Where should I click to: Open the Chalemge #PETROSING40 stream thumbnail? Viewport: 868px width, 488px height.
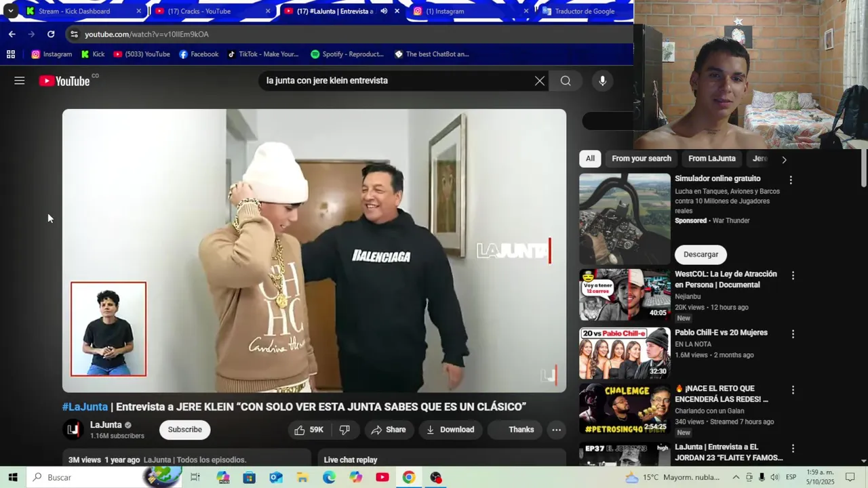[x=625, y=409]
